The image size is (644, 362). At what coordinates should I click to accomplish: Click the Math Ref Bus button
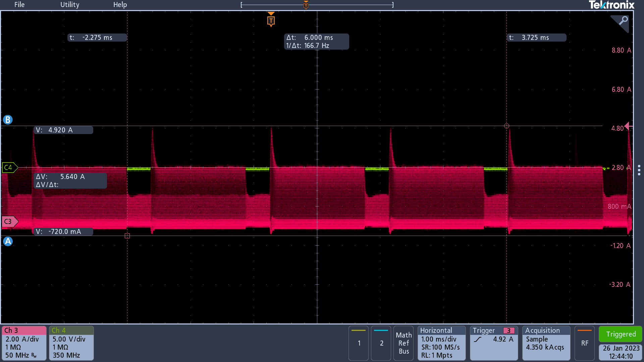click(404, 343)
